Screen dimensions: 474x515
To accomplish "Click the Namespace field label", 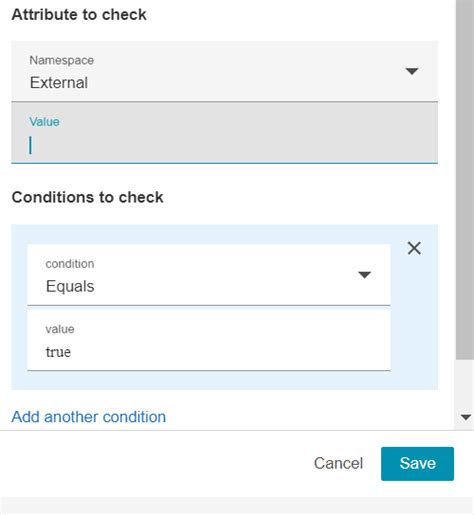I will pos(62,60).
